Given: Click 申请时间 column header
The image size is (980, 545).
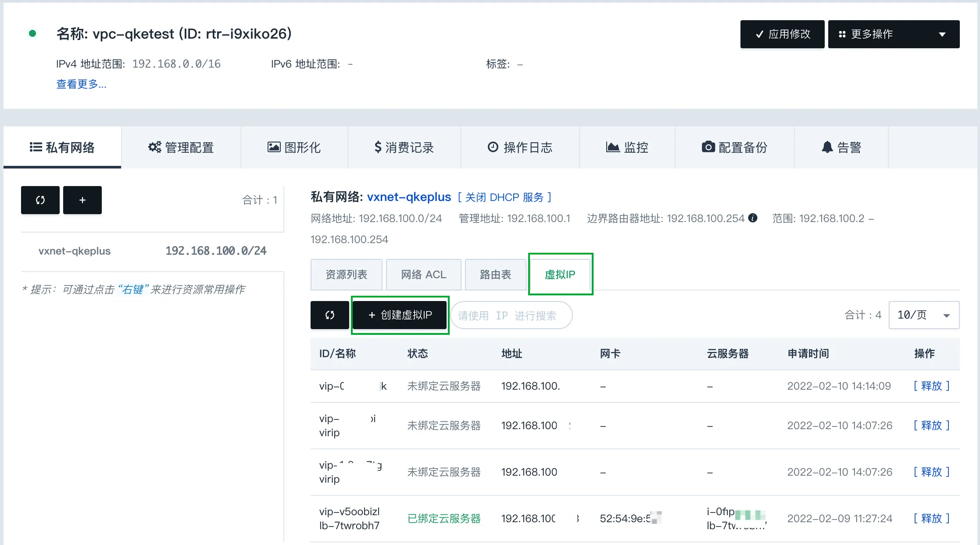Looking at the screenshot, I should coord(808,354).
